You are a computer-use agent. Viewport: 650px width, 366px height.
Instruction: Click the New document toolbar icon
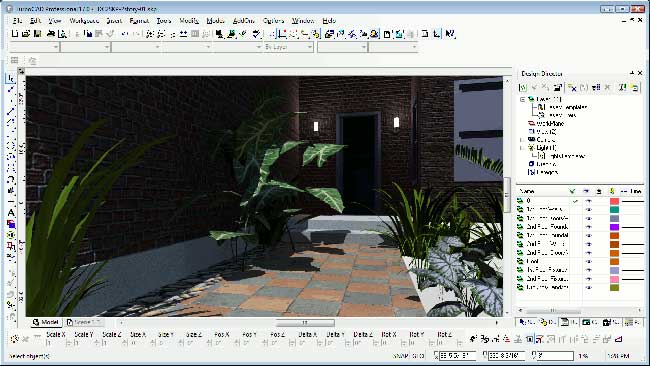point(15,34)
